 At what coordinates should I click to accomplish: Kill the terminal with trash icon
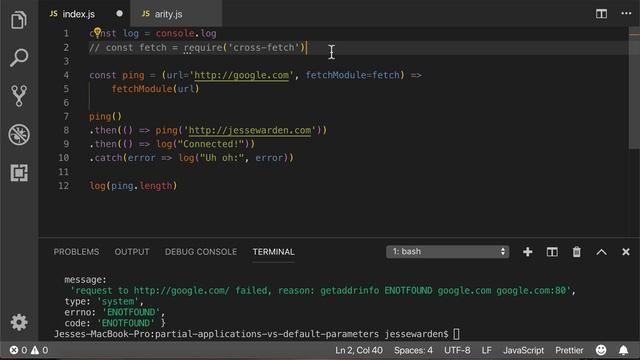point(576,252)
